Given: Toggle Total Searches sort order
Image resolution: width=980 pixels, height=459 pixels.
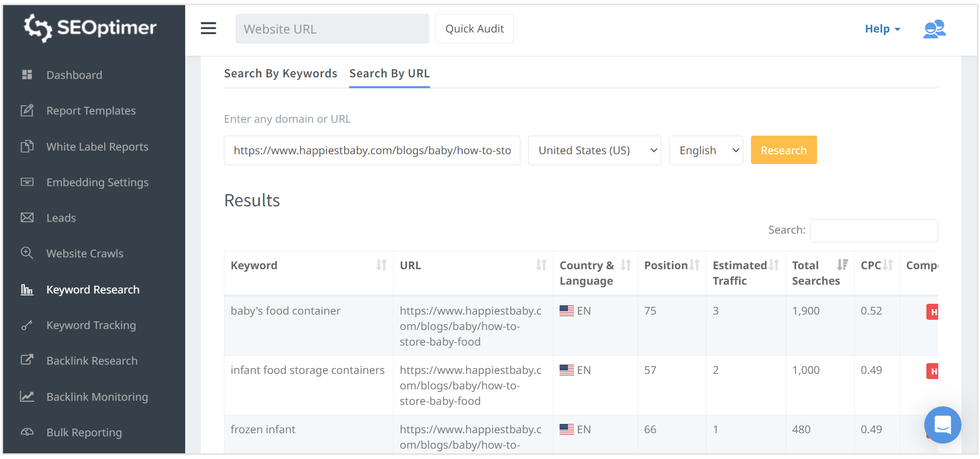Looking at the screenshot, I should (x=842, y=265).
